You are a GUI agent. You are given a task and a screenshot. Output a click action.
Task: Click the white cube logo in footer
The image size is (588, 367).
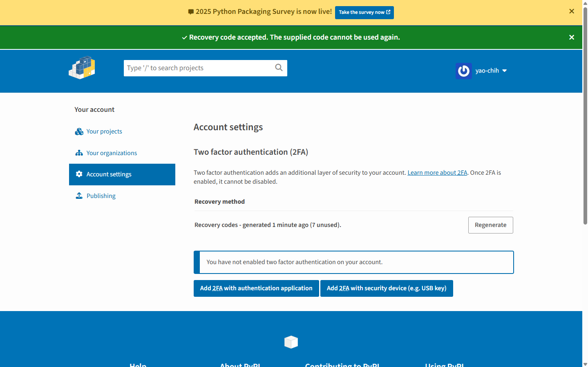point(291,342)
